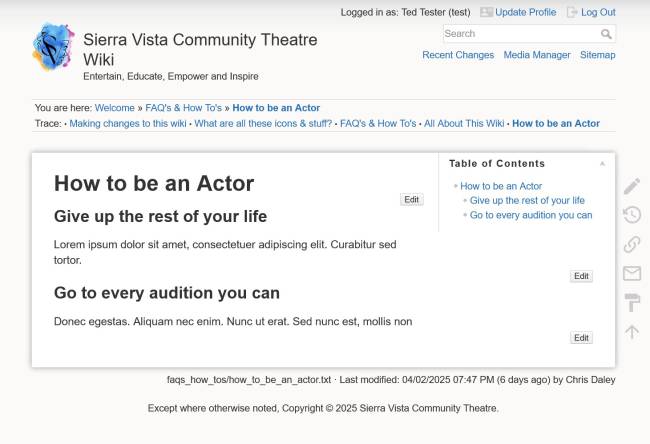Go to Welcome breadcrumb link

point(114,108)
